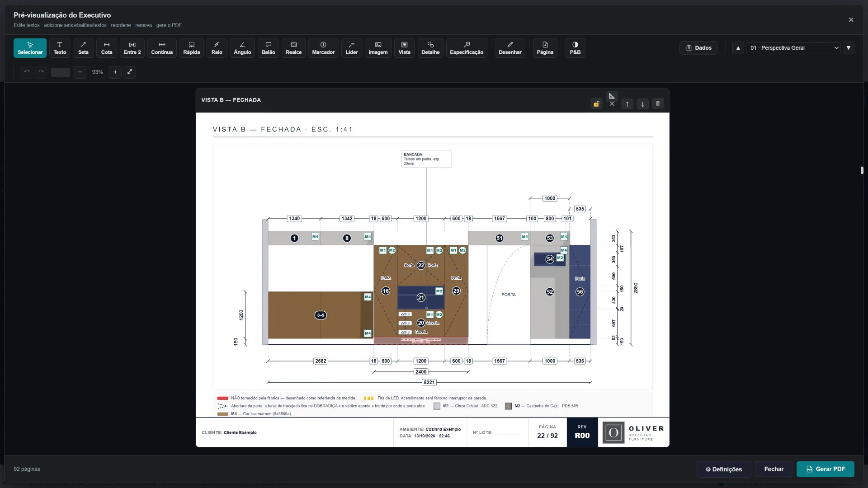Insert an Imagem

point(378,48)
